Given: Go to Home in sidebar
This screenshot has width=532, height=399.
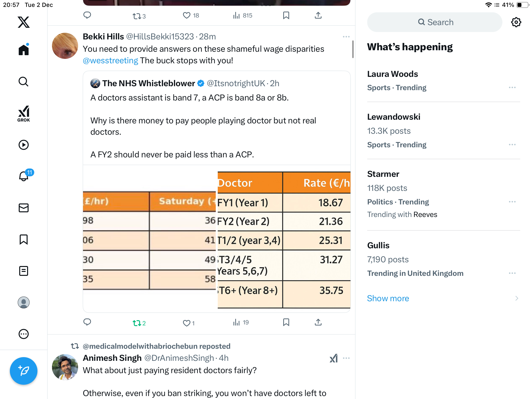Looking at the screenshot, I should click(24, 50).
